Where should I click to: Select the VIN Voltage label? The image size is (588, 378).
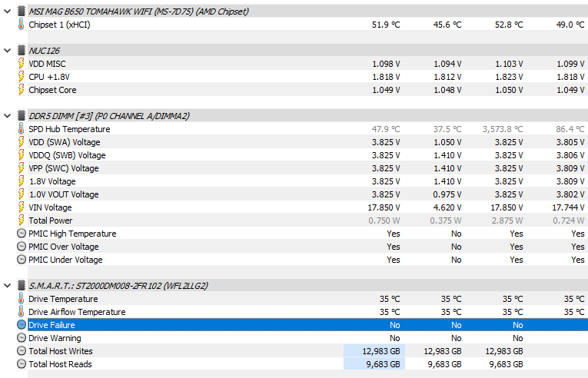[x=50, y=207]
